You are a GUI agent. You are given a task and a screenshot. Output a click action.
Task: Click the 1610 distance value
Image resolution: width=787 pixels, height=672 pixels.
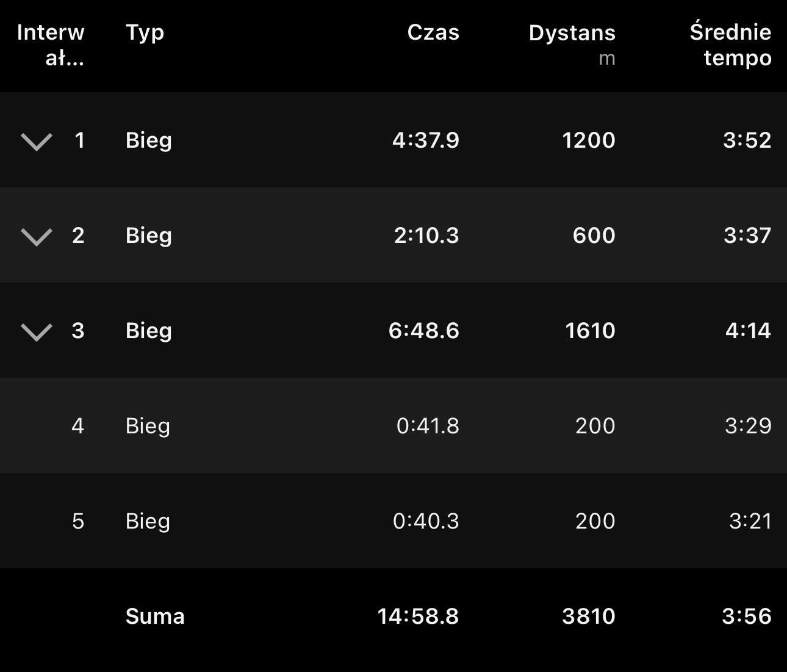click(590, 331)
